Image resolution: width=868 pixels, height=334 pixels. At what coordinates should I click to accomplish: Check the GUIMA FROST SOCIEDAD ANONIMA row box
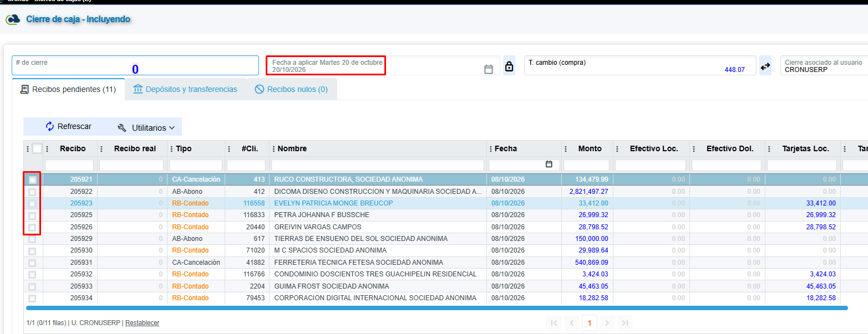[32, 286]
